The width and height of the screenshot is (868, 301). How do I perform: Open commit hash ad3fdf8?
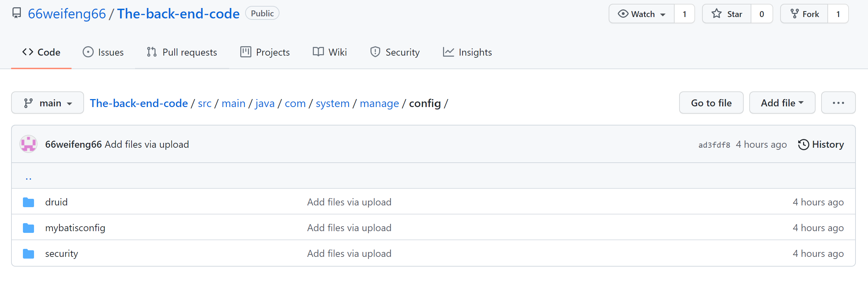[714, 145]
